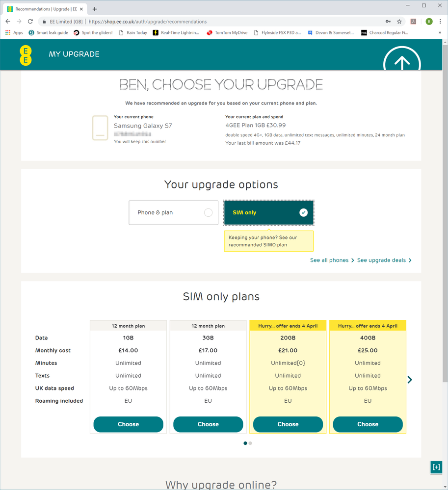The width and height of the screenshot is (448, 490).
Task: Expand hidden bookmarks overflow chevron
Action: pyautogui.click(x=439, y=33)
